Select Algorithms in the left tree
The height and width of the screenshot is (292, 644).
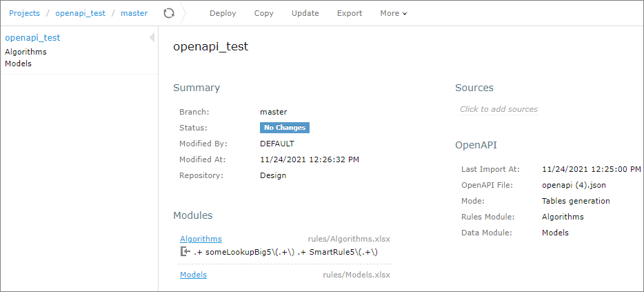pos(26,52)
